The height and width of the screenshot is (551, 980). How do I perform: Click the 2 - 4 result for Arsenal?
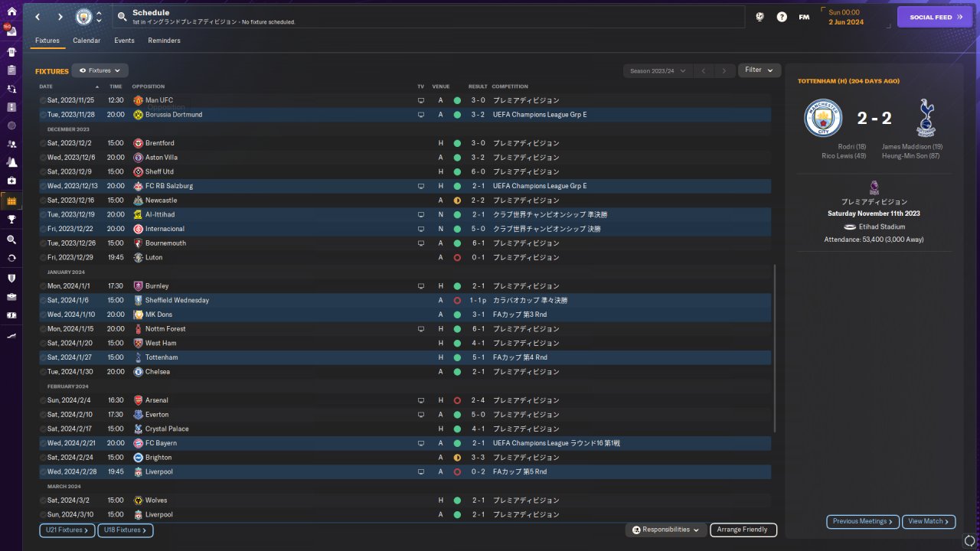pyautogui.click(x=478, y=400)
